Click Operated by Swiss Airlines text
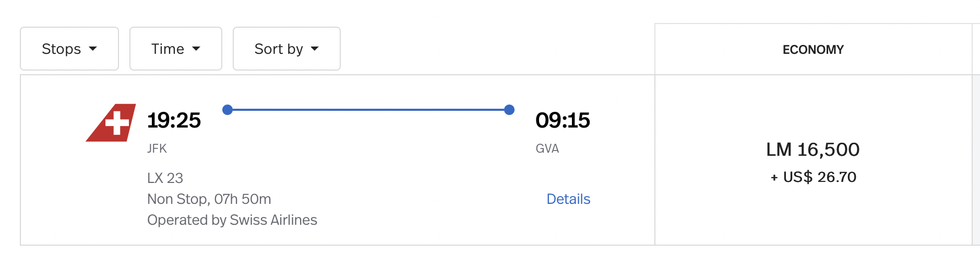This screenshot has height=276, width=980. (232, 220)
